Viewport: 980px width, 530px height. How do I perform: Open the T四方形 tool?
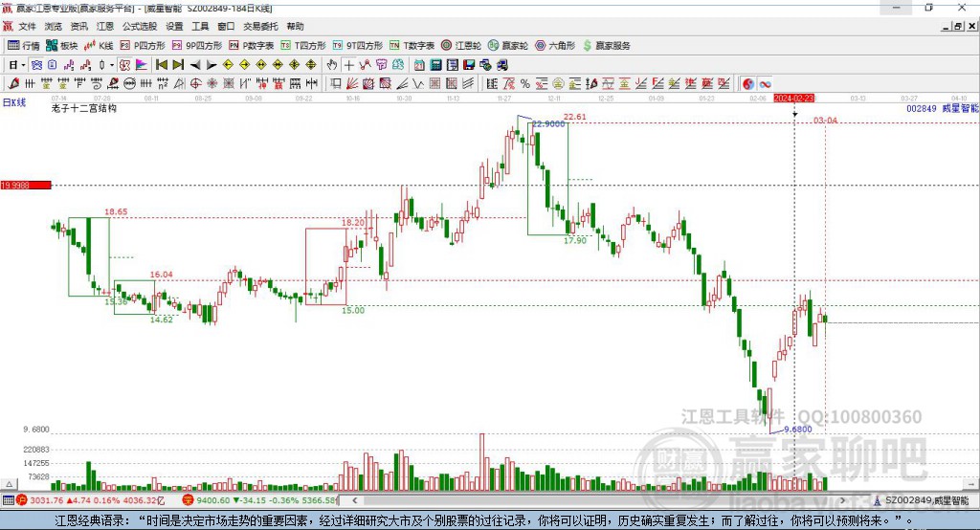click(303, 46)
